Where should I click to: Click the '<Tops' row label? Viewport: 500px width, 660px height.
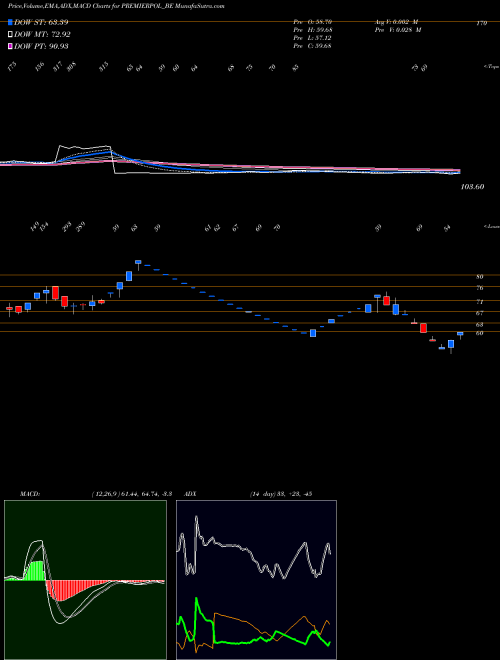click(x=491, y=67)
